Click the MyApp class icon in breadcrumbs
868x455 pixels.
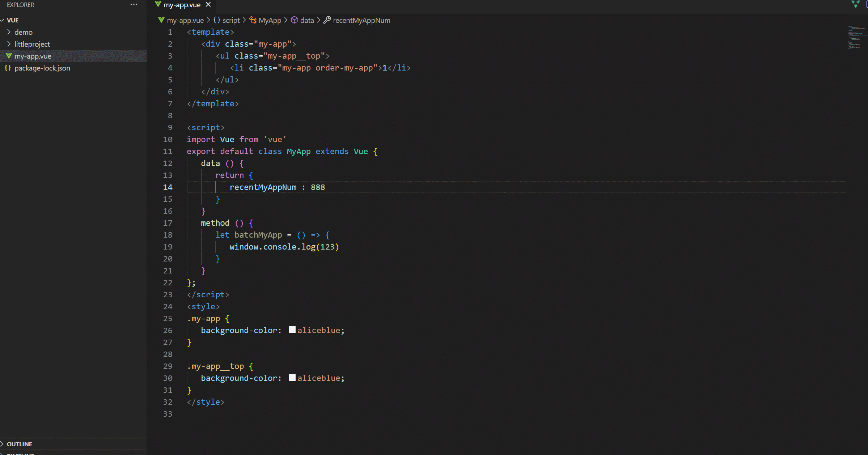coord(253,20)
